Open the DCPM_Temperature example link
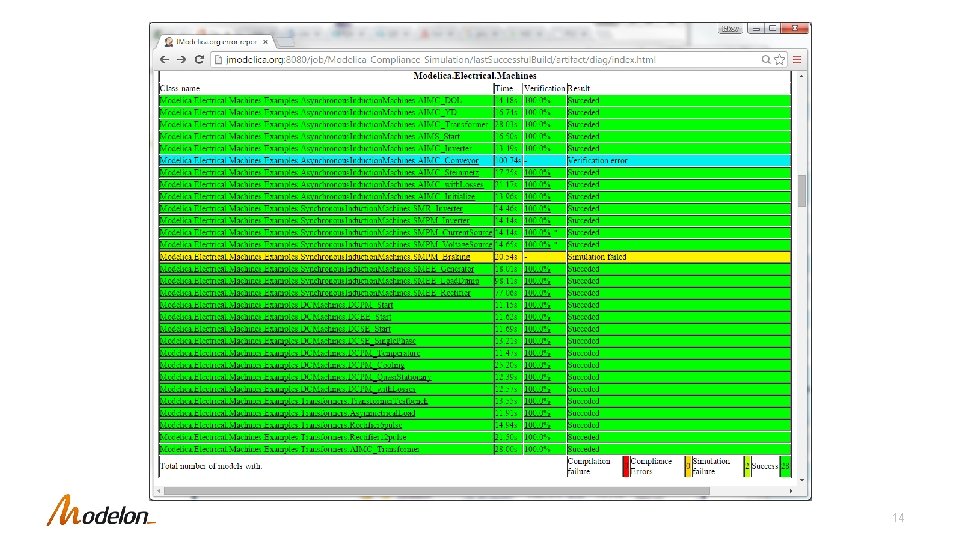 pos(290,353)
